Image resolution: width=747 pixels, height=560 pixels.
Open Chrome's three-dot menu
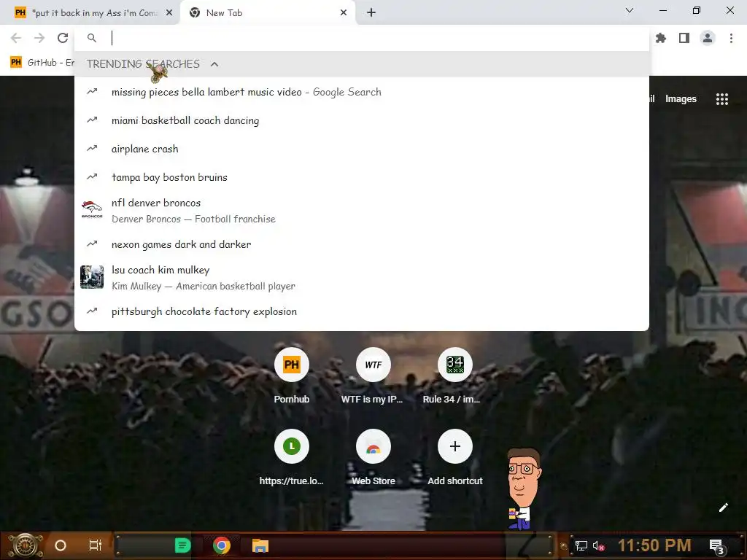tap(731, 38)
